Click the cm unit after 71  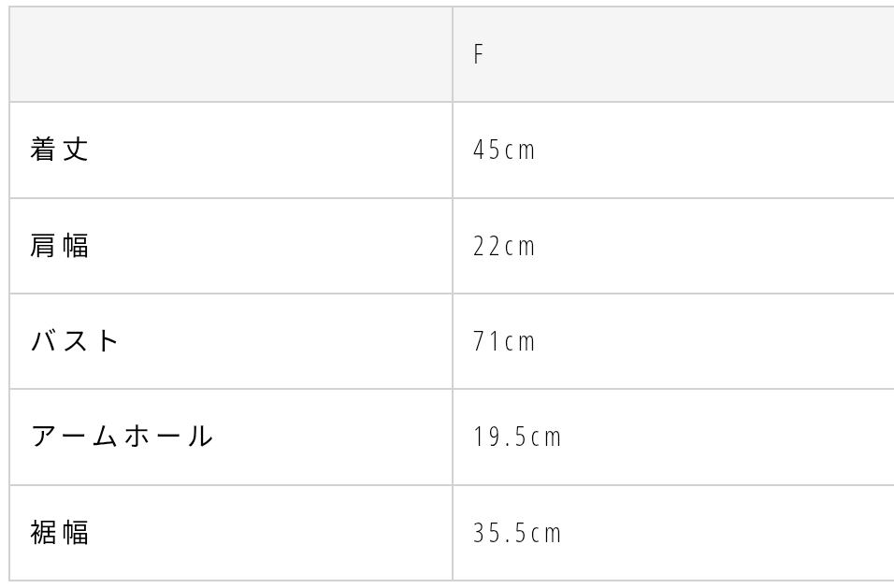tap(520, 342)
